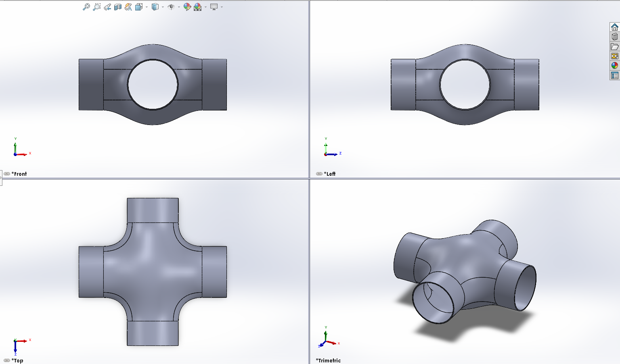Select the circular opening in Front view
Screen dimensions: 620x364
coord(153,85)
